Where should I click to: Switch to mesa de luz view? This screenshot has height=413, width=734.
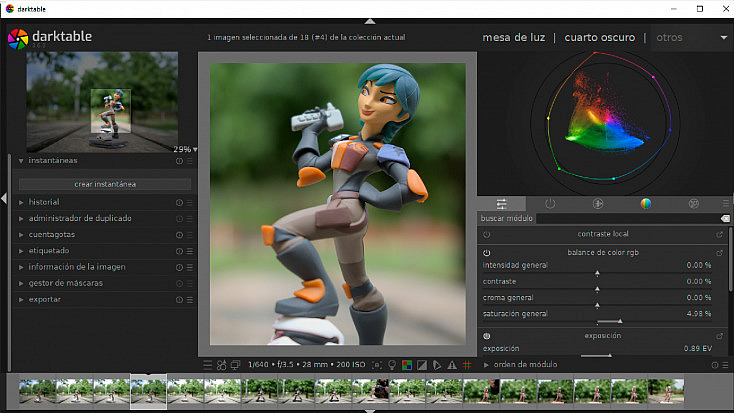(514, 37)
